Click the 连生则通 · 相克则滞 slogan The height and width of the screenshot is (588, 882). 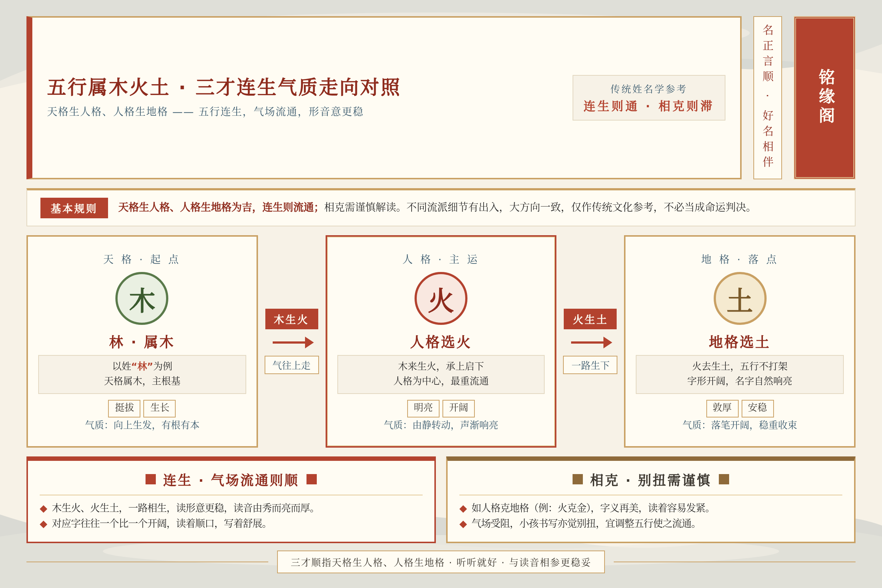(648, 106)
